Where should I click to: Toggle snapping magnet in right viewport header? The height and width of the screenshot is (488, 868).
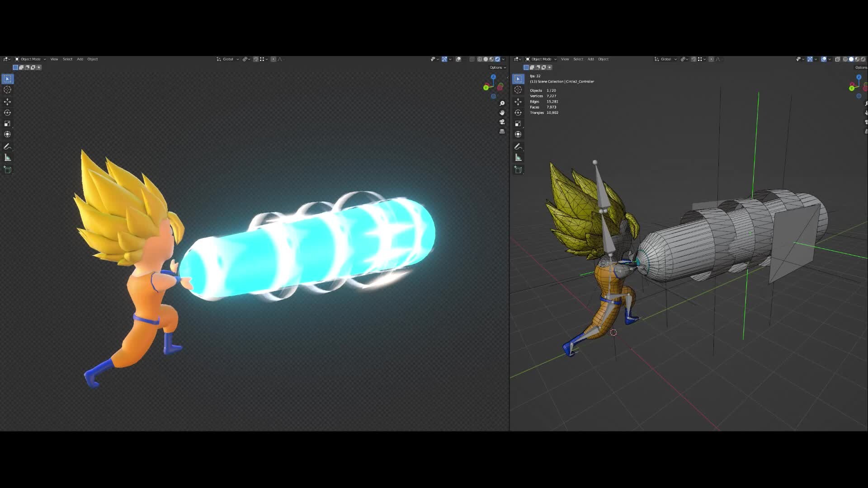pyautogui.click(x=693, y=59)
